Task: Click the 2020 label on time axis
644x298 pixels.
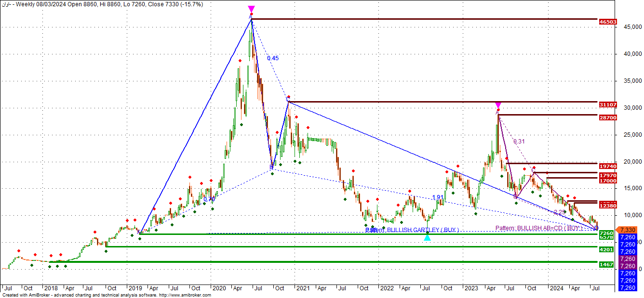Action: (219, 288)
